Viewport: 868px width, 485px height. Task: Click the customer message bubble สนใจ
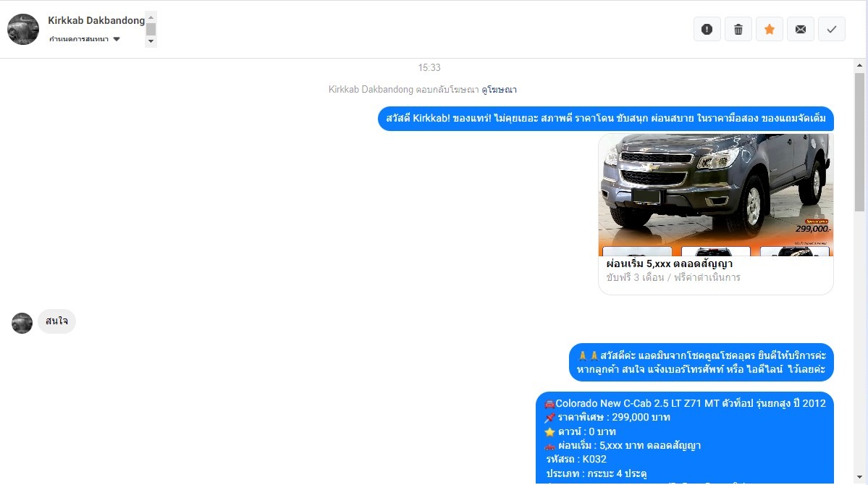pos(56,321)
